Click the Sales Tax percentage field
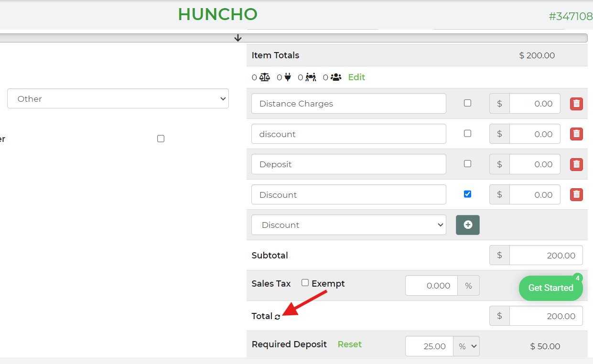593x364 pixels. tap(431, 286)
